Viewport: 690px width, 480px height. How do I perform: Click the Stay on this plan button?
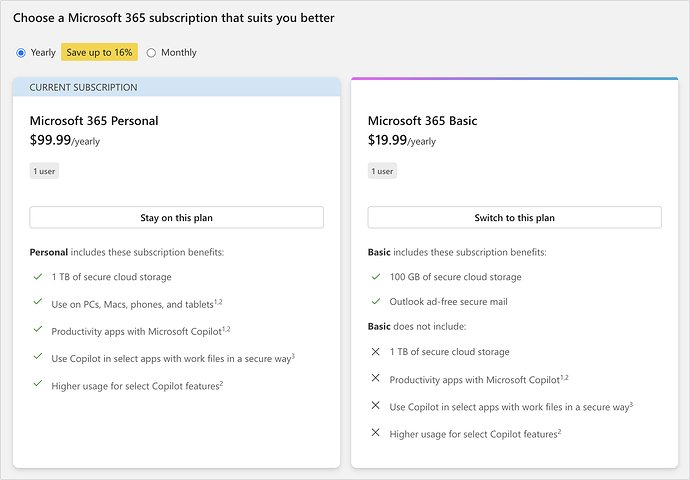point(176,217)
